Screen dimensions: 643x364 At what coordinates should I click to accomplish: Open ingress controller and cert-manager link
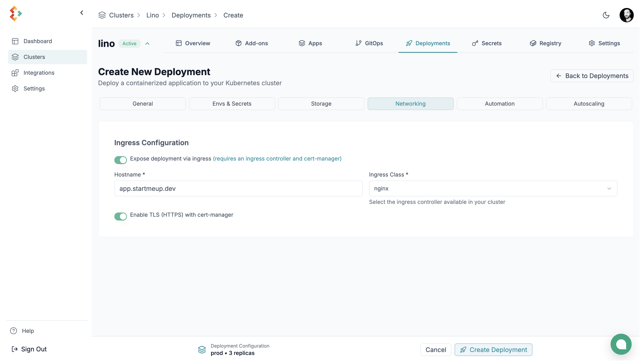pos(277,158)
